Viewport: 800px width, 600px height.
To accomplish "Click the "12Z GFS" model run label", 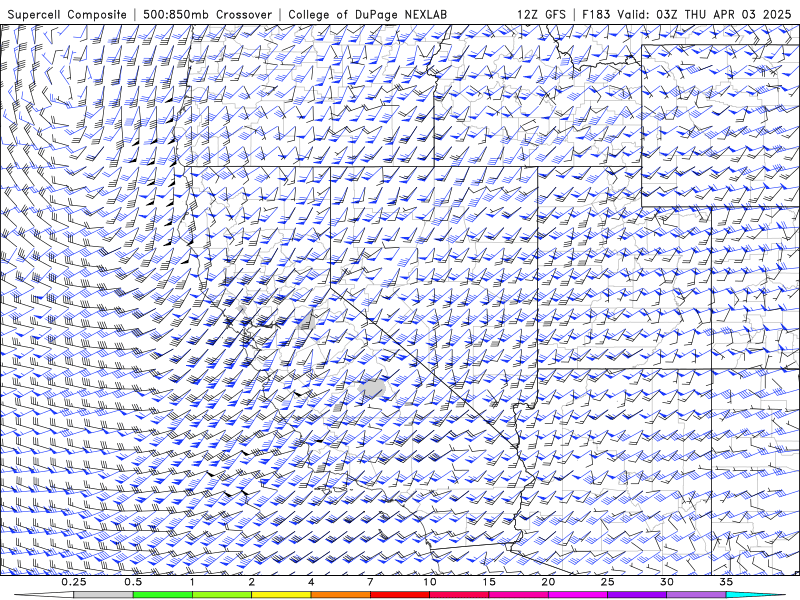I will click(541, 14).
